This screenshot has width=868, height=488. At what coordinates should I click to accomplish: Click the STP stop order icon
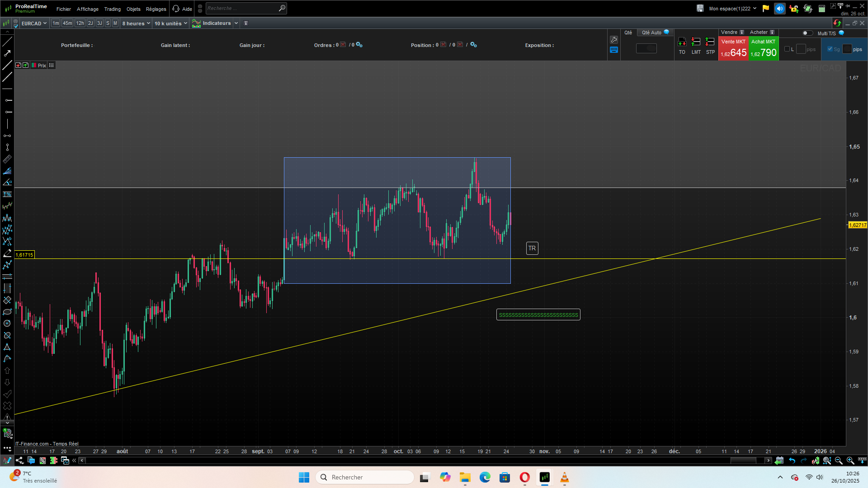coord(710,46)
